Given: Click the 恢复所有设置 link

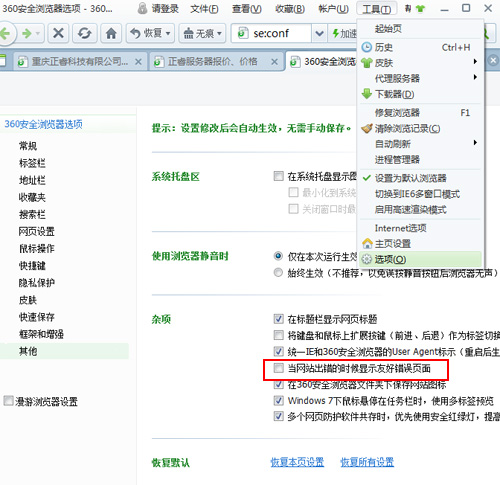Looking at the screenshot, I should tap(367, 462).
